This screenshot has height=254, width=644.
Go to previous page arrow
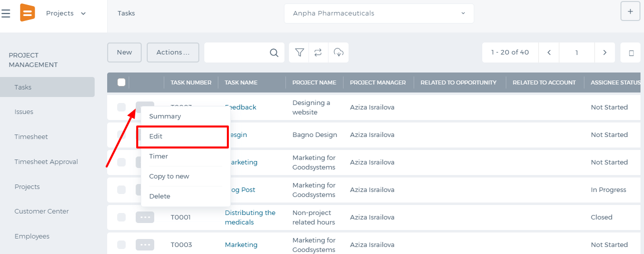(x=549, y=52)
